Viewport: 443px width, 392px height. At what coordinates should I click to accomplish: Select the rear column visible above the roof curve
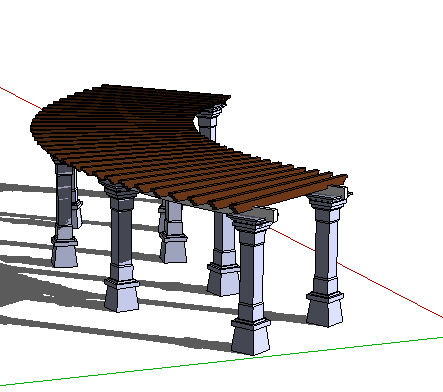[208, 124]
